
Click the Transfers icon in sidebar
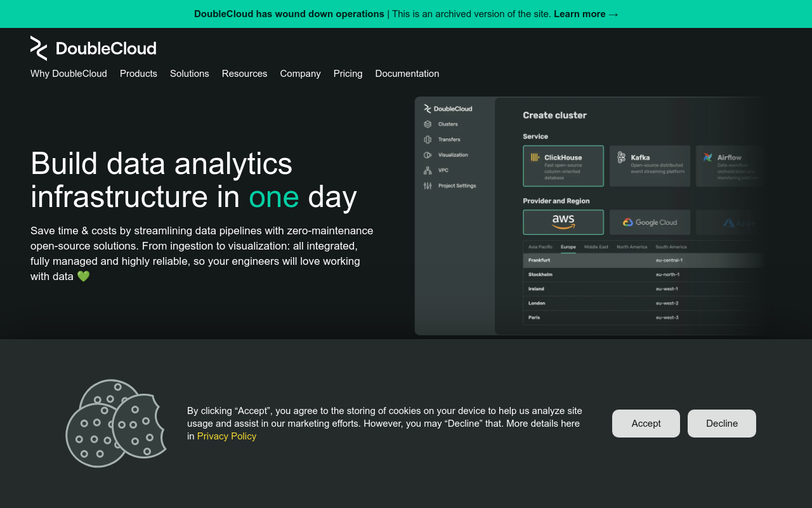428,140
